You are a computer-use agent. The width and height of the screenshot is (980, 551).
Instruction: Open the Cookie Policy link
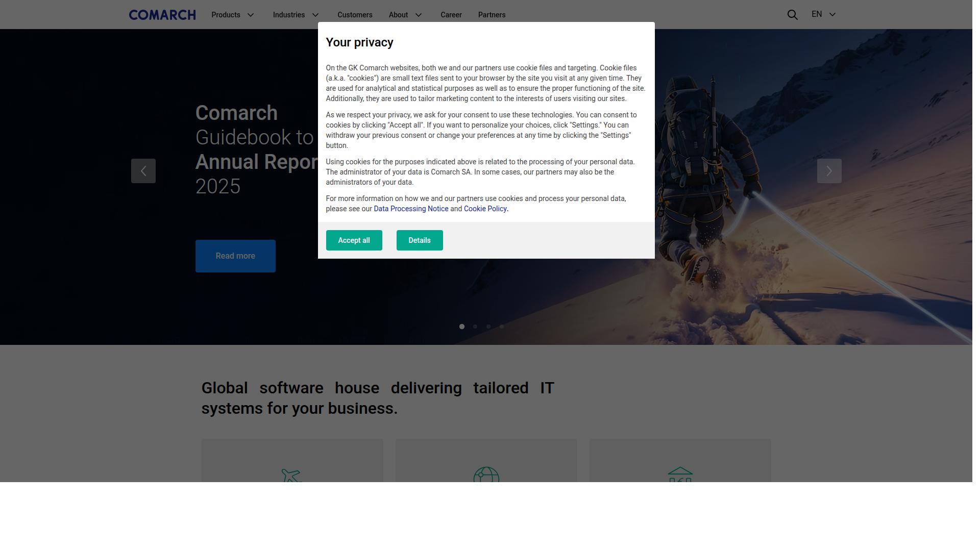[x=485, y=209]
